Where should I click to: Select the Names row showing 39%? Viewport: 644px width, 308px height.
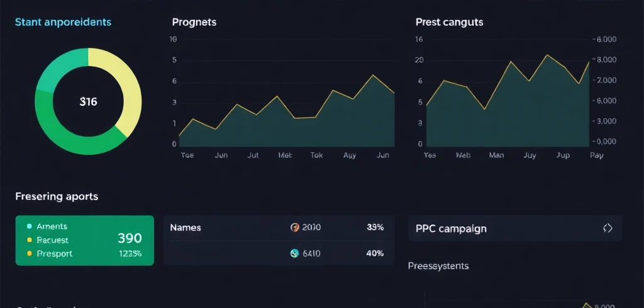(278, 228)
